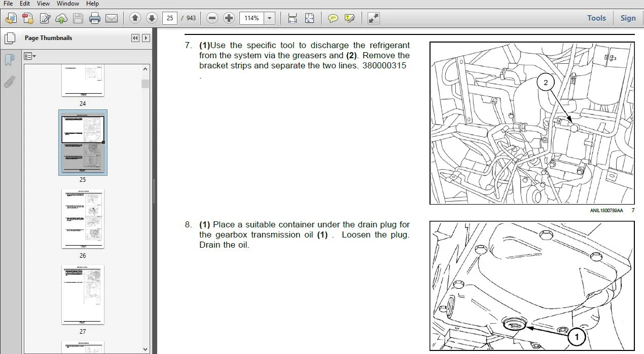Collapse the thumbnails panel with double arrow

tap(135, 38)
